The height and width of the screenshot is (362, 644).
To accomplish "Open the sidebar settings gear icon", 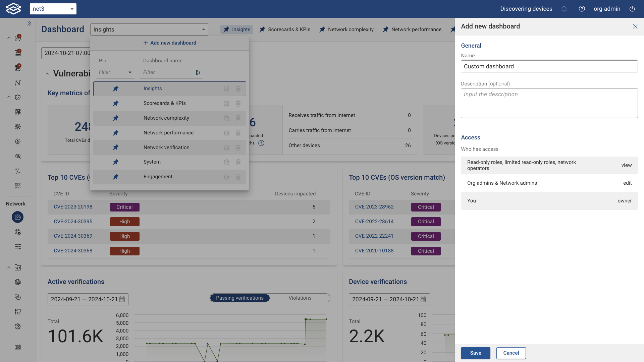I will pos(17,326).
